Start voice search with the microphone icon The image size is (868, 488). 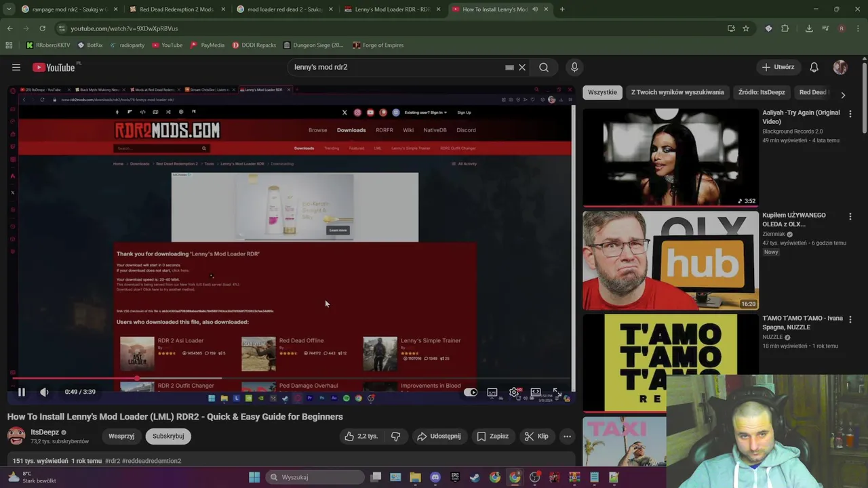coord(574,67)
